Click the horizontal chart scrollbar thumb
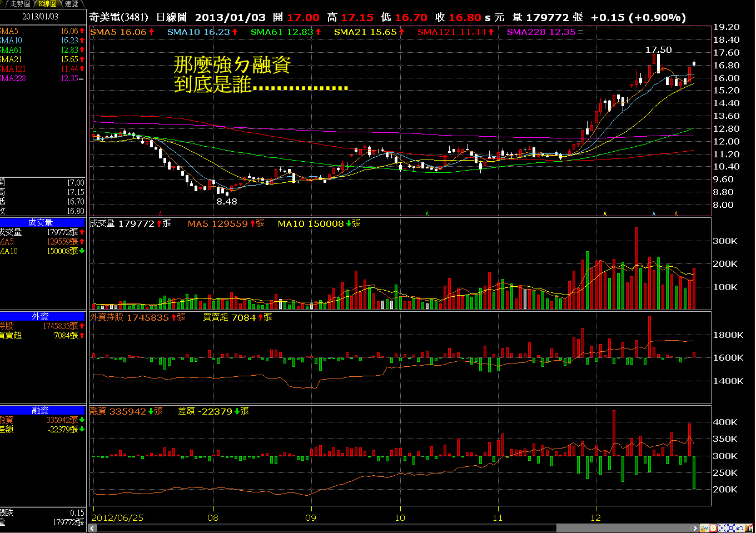 pyautogui.click(x=623, y=528)
